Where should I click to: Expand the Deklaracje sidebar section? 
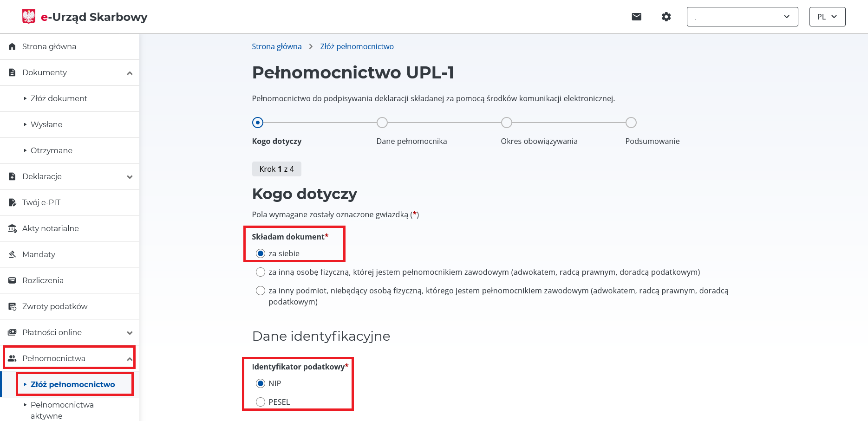130,177
